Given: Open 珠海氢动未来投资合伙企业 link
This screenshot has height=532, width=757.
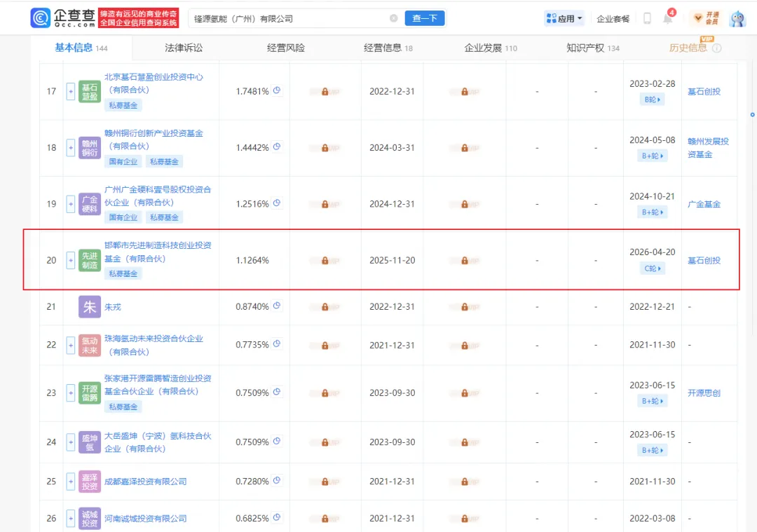Looking at the screenshot, I should (x=154, y=345).
